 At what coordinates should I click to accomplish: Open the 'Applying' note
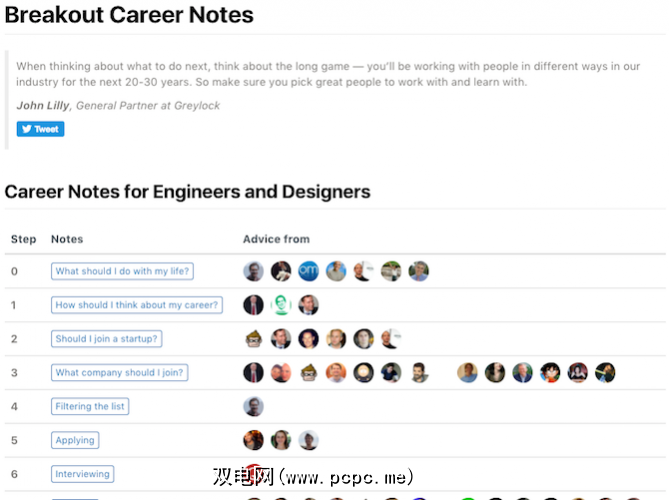pos(75,440)
